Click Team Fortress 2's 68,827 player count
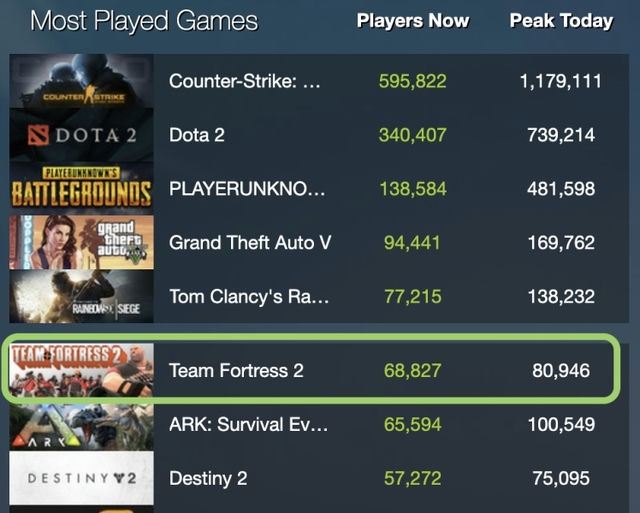This screenshot has width=640, height=513. (x=412, y=370)
